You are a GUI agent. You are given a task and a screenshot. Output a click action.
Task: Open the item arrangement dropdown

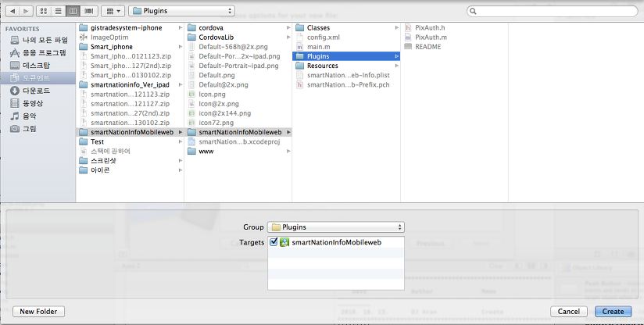[x=113, y=11]
